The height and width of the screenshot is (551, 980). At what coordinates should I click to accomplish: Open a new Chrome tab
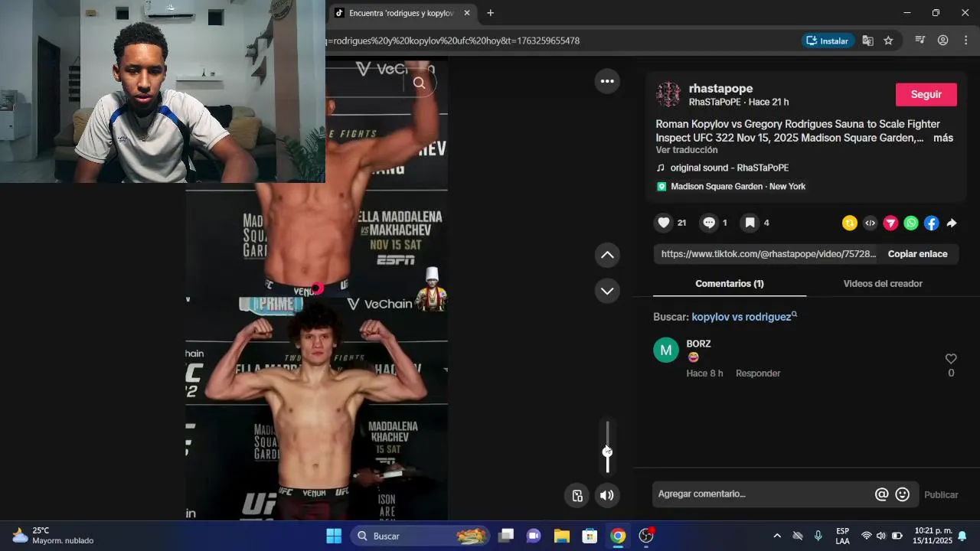point(491,13)
